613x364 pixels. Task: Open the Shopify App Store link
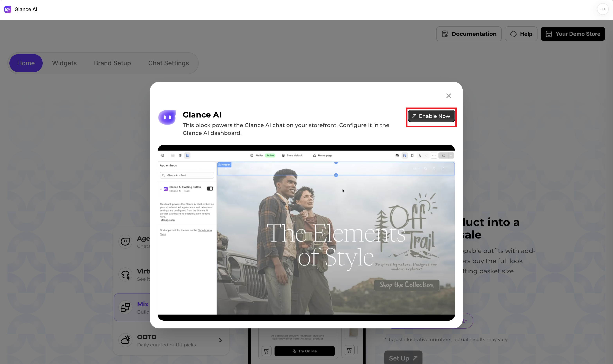pyautogui.click(x=205, y=230)
